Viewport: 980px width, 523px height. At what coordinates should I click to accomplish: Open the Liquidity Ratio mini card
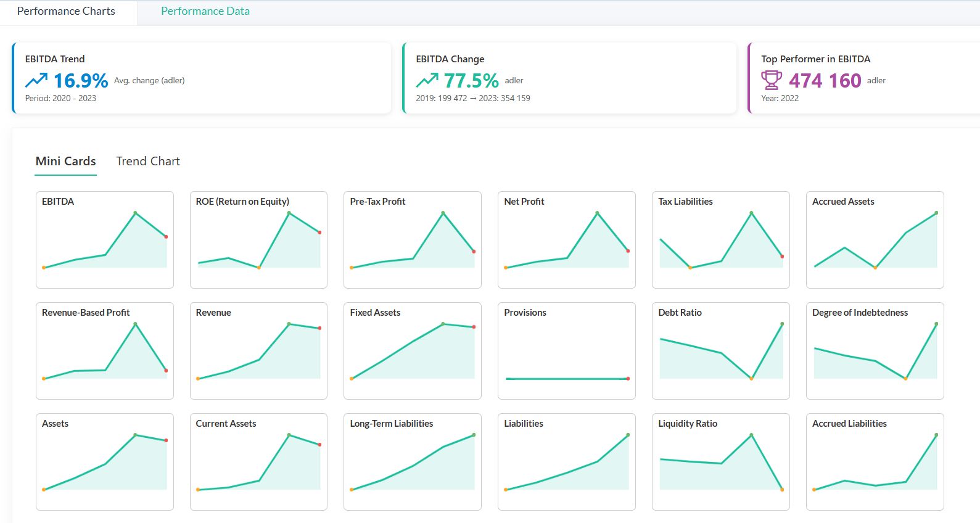pos(720,462)
